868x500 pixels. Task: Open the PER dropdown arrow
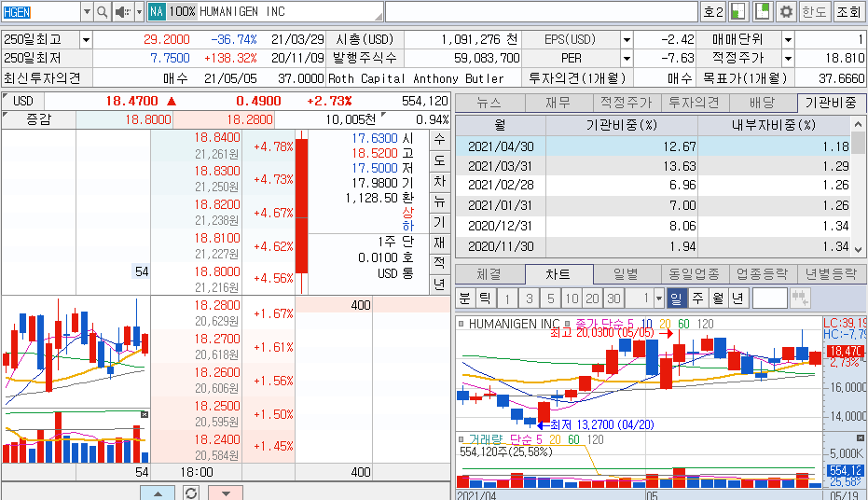[x=627, y=58]
